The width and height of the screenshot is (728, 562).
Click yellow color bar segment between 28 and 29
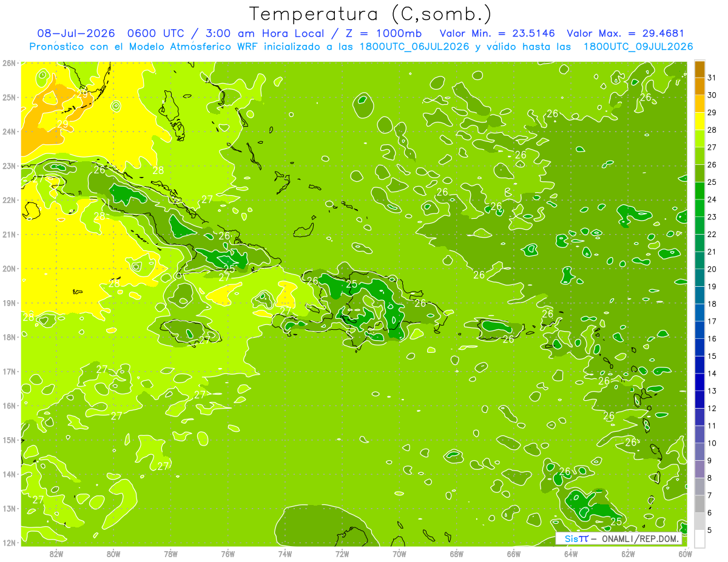tap(699, 121)
